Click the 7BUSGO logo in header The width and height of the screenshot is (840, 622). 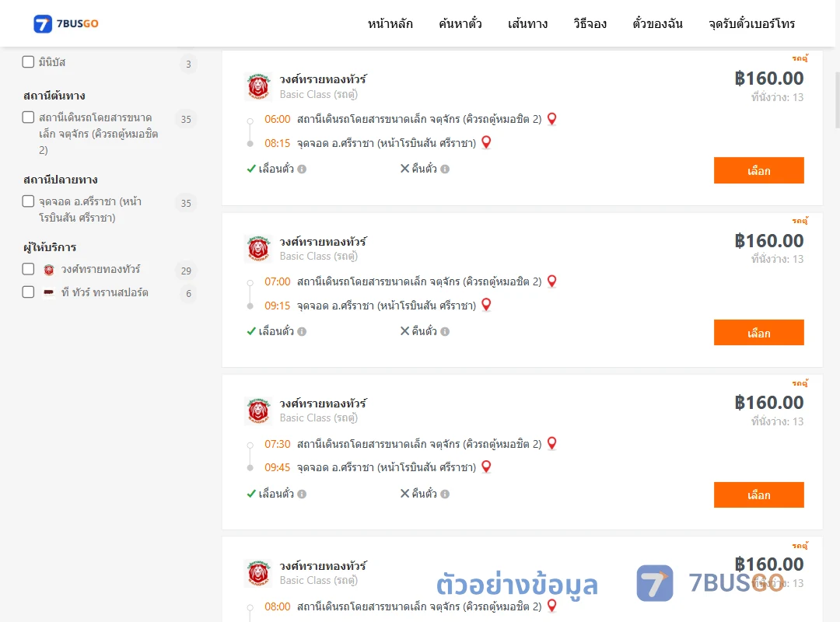pyautogui.click(x=65, y=23)
